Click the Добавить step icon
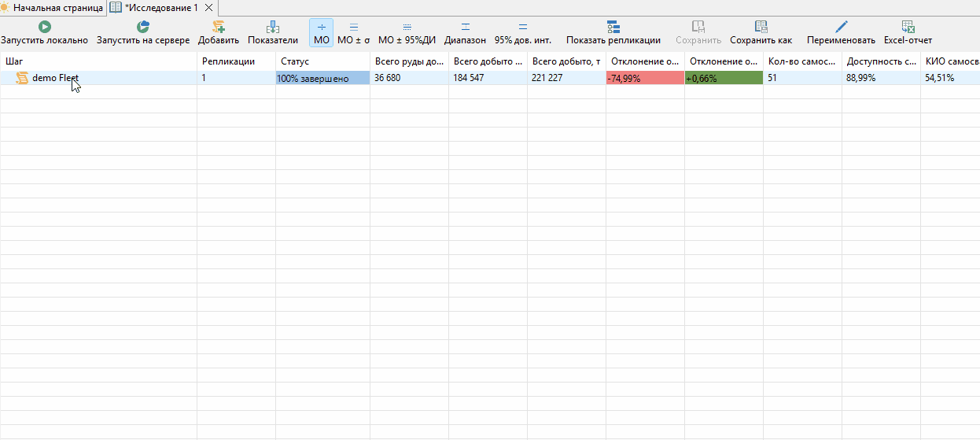The image size is (980, 440). click(219, 27)
